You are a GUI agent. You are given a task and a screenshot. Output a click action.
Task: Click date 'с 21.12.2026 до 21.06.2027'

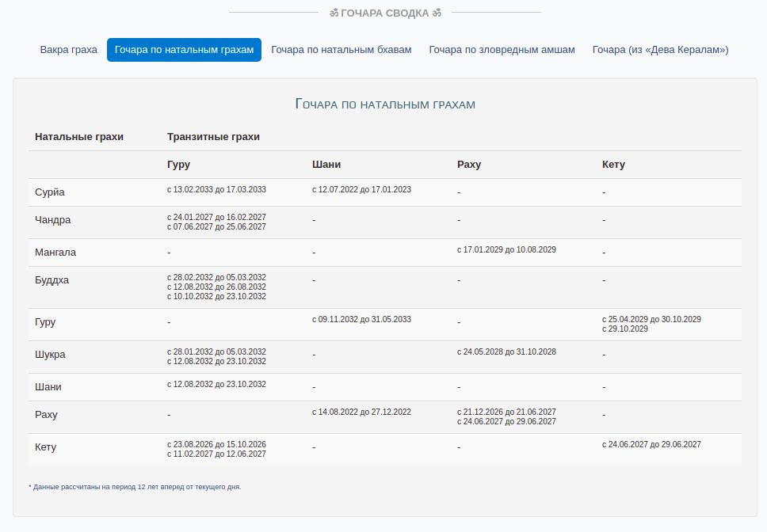[x=507, y=412]
